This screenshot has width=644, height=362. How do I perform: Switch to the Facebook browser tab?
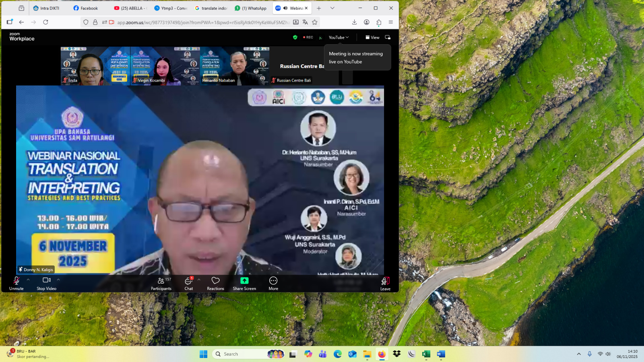pyautogui.click(x=86, y=8)
